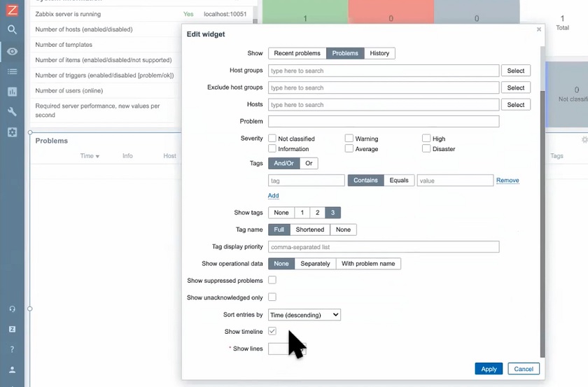Click the Zabbix logo icon

12,9
